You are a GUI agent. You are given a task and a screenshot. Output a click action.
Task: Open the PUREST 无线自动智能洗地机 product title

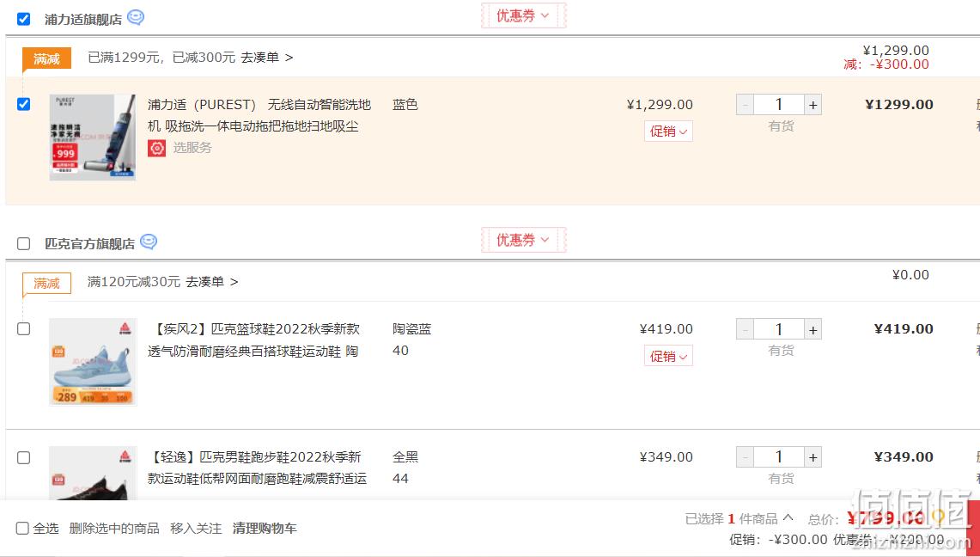[x=259, y=115]
